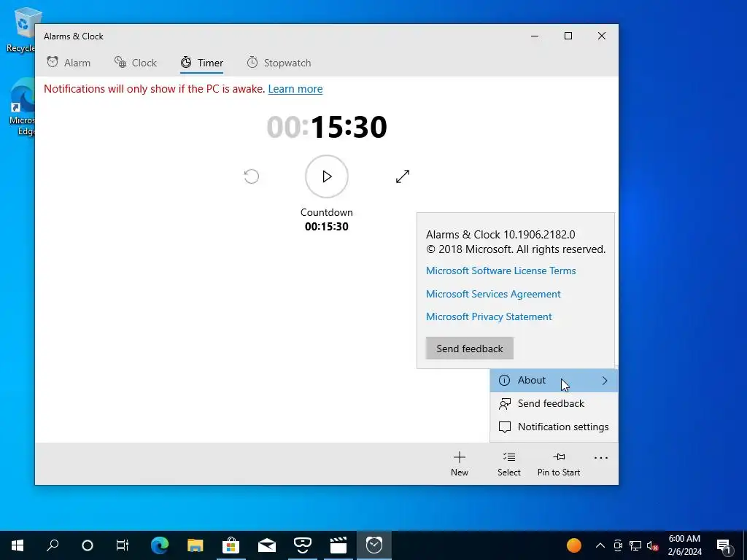Pin timer to Start

(x=559, y=464)
